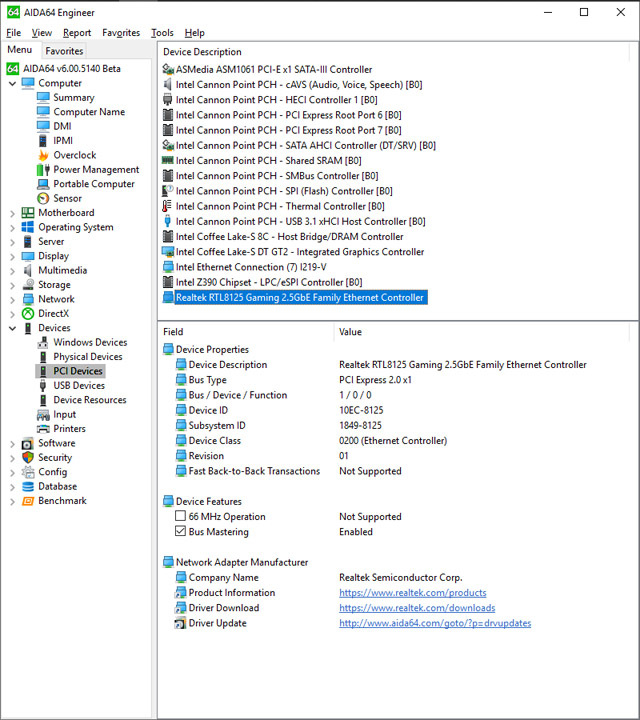The image size is (640, 720).
Task: Click the Multimedia speaker icon in tree
Action: tap(28, 270)
